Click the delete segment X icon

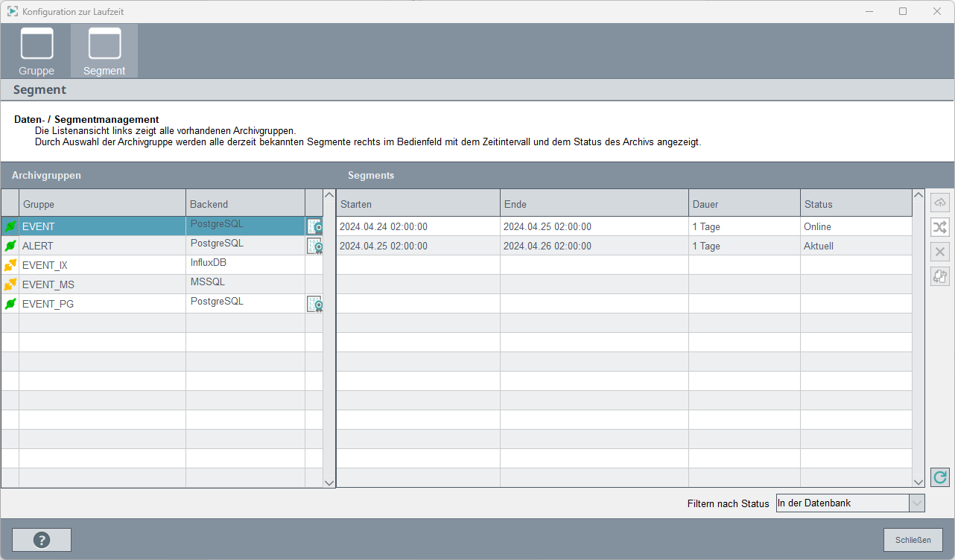[940, 252]
